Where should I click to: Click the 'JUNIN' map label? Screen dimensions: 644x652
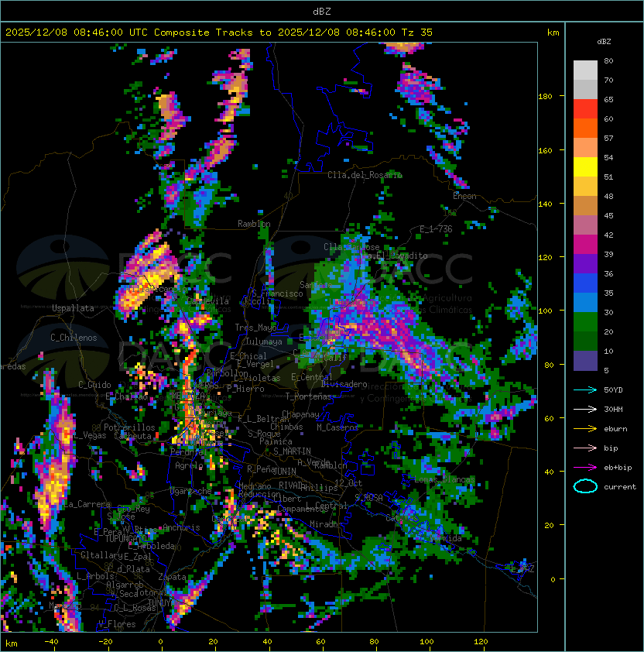285,471
